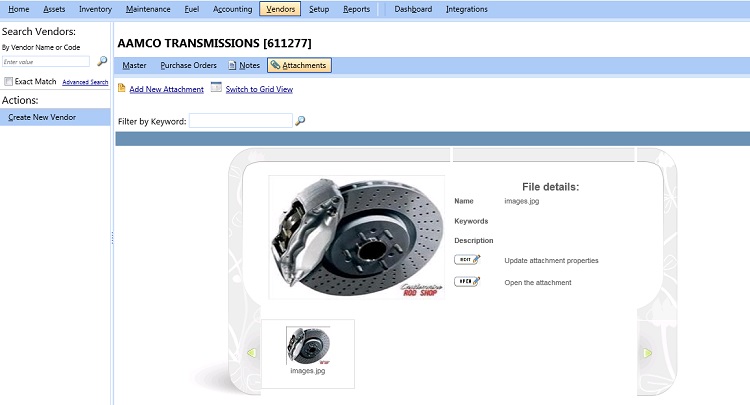Open the Maintenance menu
This screenshot has height=405, width=750.
(148, 9)
